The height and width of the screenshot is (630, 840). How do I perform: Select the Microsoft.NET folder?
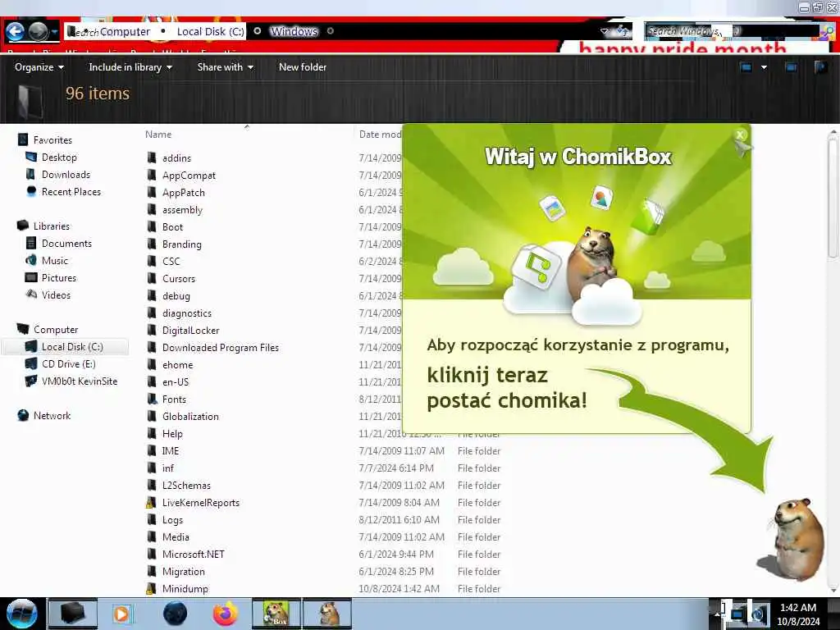(x=194, y=555)
